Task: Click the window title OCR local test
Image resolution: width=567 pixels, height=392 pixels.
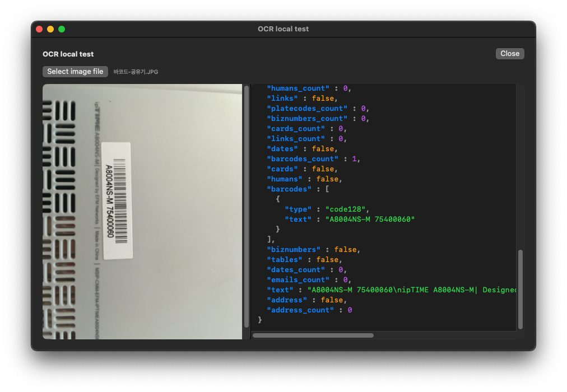Action: [283, 29]
